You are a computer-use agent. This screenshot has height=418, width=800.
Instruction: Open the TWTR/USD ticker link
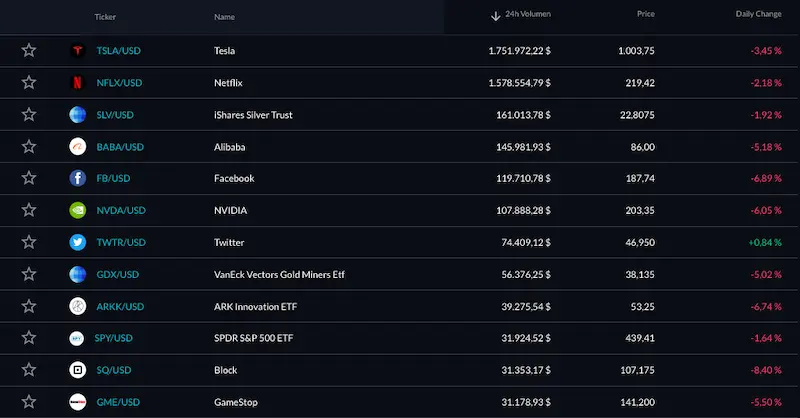121,243
